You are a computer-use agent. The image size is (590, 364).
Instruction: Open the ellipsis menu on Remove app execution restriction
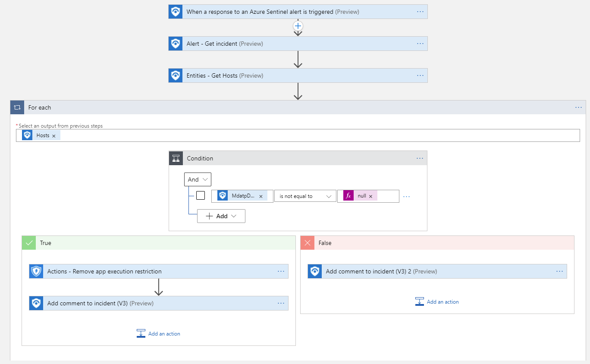[x=281, y=271]
